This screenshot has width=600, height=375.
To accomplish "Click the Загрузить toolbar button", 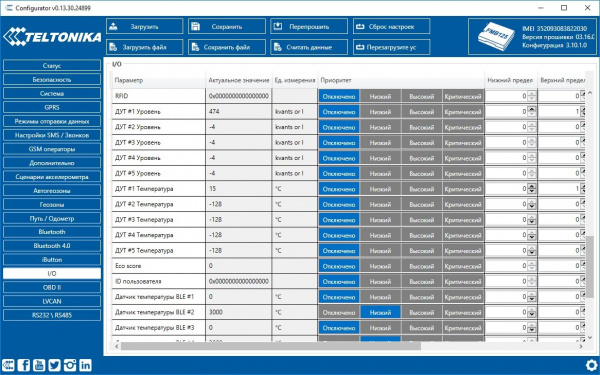I will coord(145,26).
